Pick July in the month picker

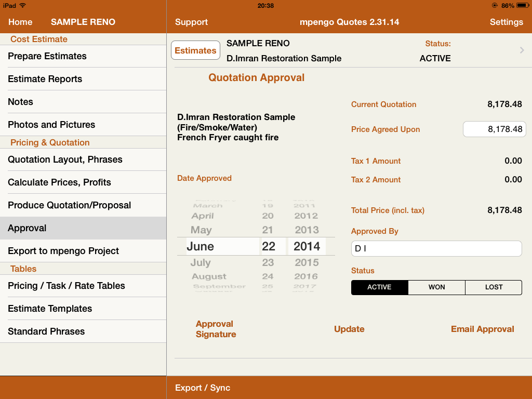(x=201, y=263)
